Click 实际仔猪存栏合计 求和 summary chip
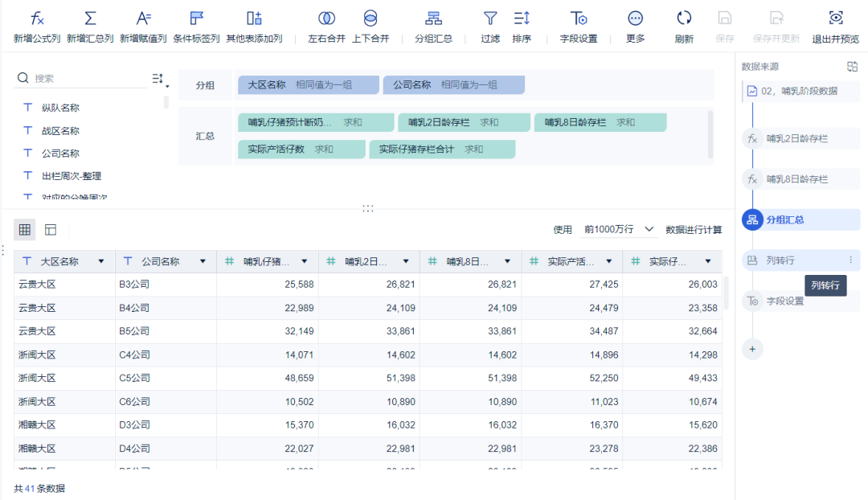This screenshot has height=500, width=868. point(442,149)
